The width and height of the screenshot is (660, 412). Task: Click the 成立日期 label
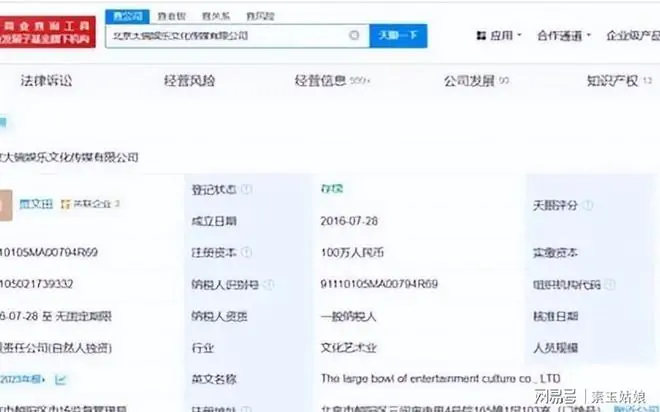pos(214,221)
